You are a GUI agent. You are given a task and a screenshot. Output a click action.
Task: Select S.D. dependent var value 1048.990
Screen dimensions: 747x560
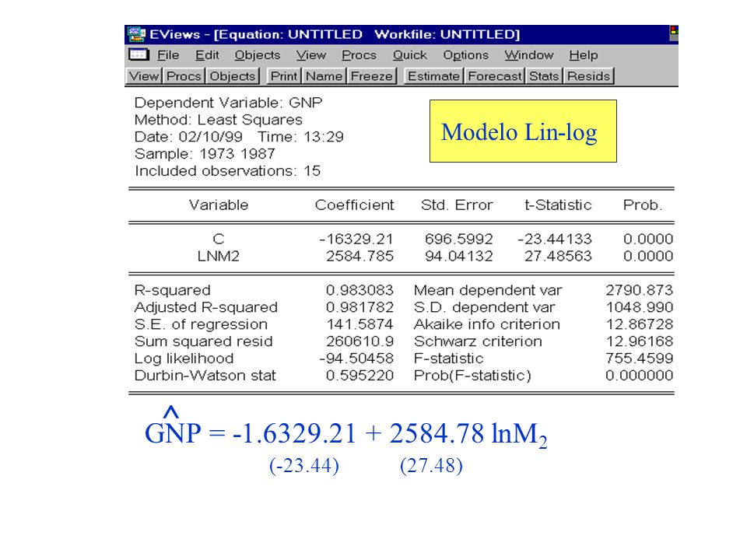(x=640, y=308)
